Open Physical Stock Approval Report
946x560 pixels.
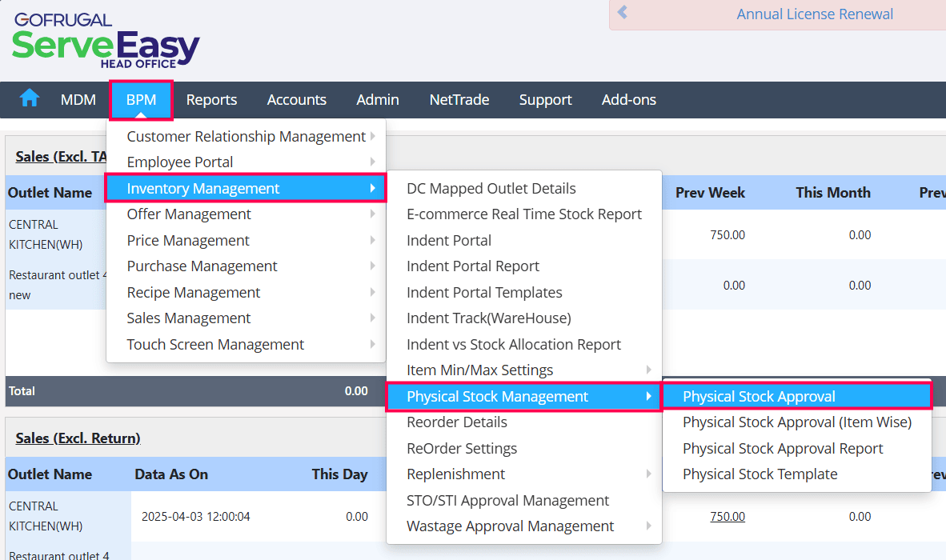coord(782,449)
